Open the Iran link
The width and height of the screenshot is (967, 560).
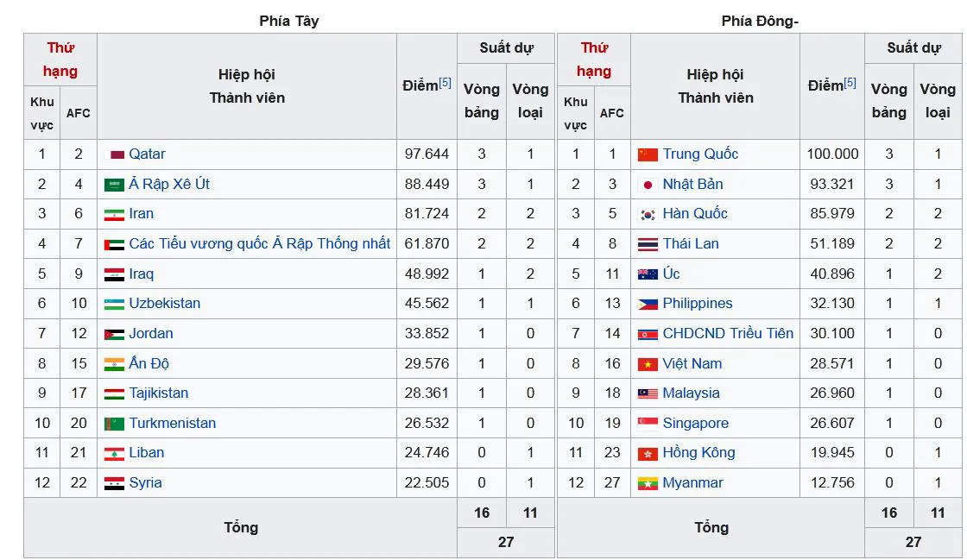coord(142,214)
